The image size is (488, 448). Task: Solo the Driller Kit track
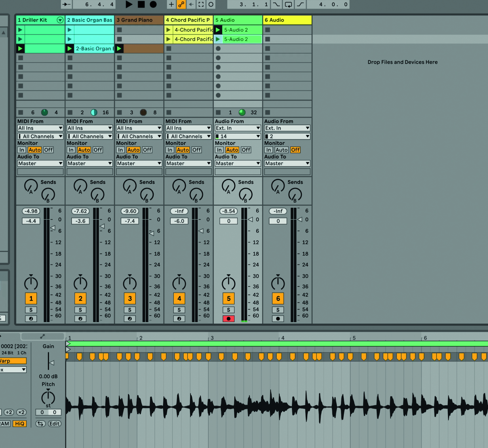(31, 310)
